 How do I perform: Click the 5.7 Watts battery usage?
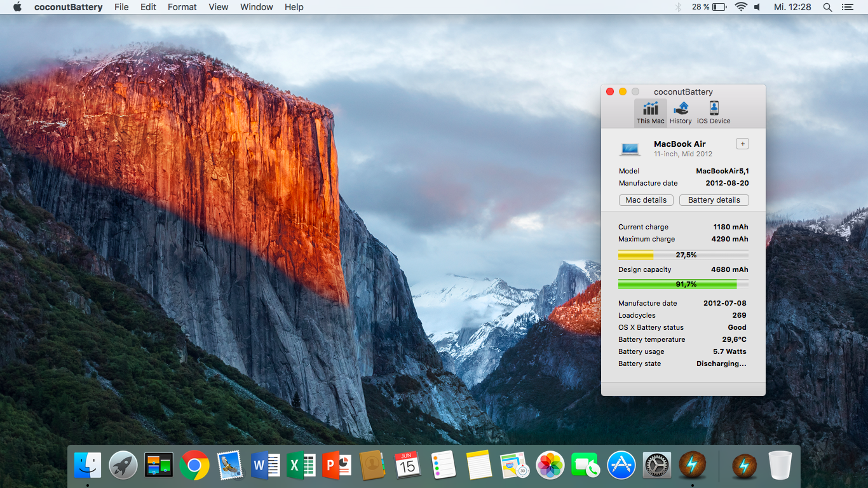tap(729, 351)
